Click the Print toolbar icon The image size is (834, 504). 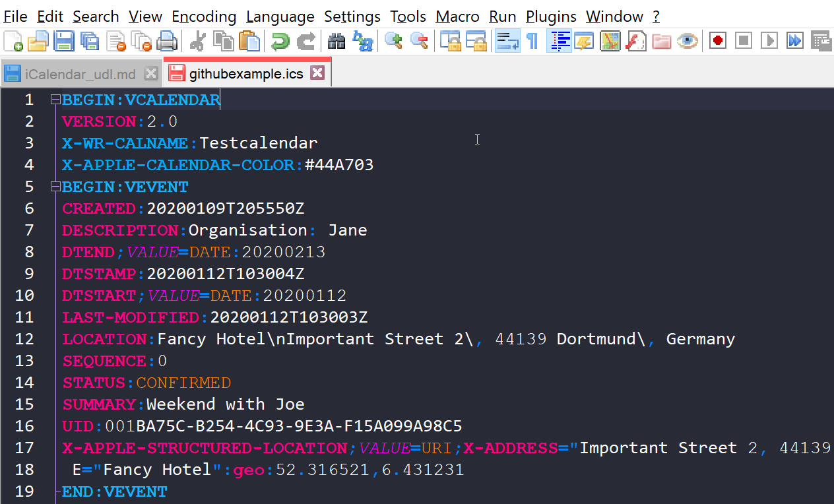click(166, 42)
